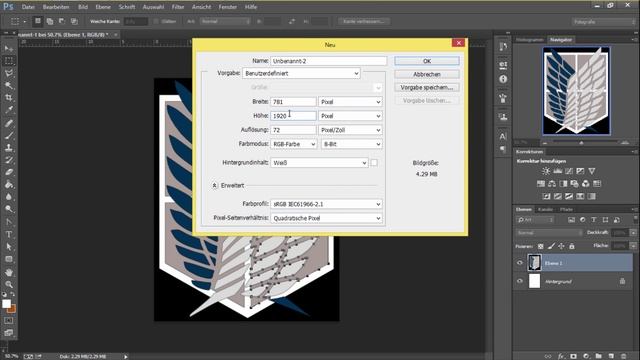The image size is (640, 360).
Task: Select the Path Selection tool
Action: point(9,247)
